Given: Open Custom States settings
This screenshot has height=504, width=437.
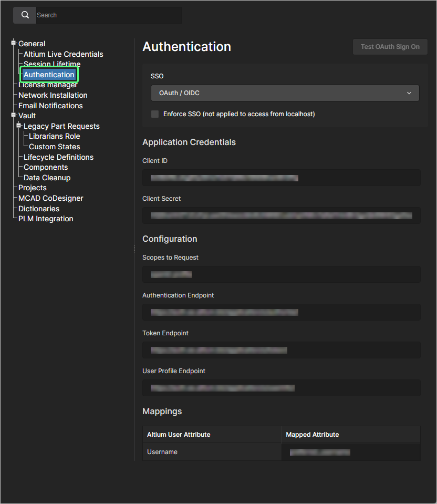Looking at the screenshot, I should pos(54,147).
